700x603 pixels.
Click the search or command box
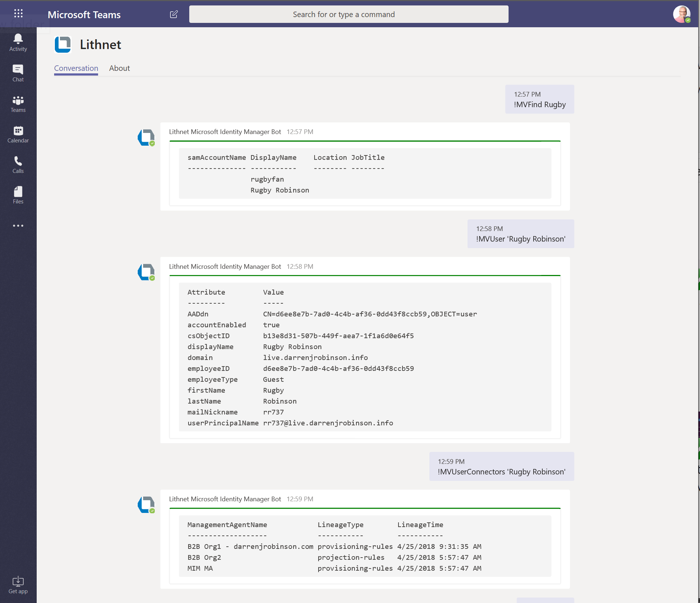[x=348, y=14]
